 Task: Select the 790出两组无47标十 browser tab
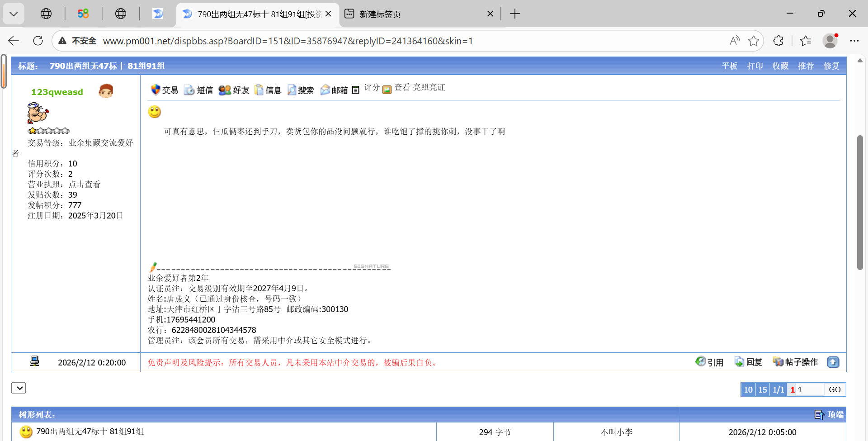pyautogui.click(x=258, y=14)
